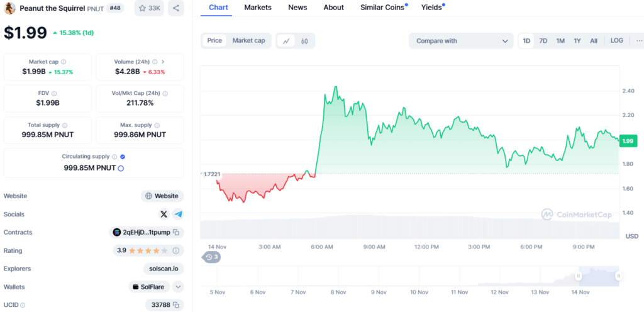The height and width of the screenshot is (312, 644).
Task: Click the circle progress icon after 999.85M PNUT
Action: (121, 169)
